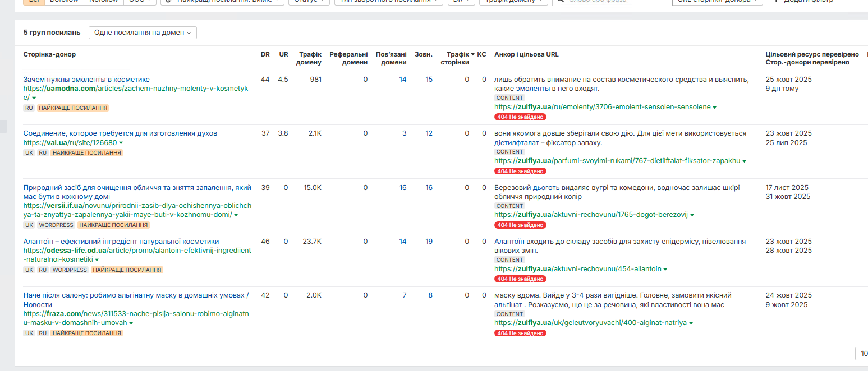The height and width of the screenshot is (371, 868).
Task: Sort by DR column header
Action: coord(265,54)
